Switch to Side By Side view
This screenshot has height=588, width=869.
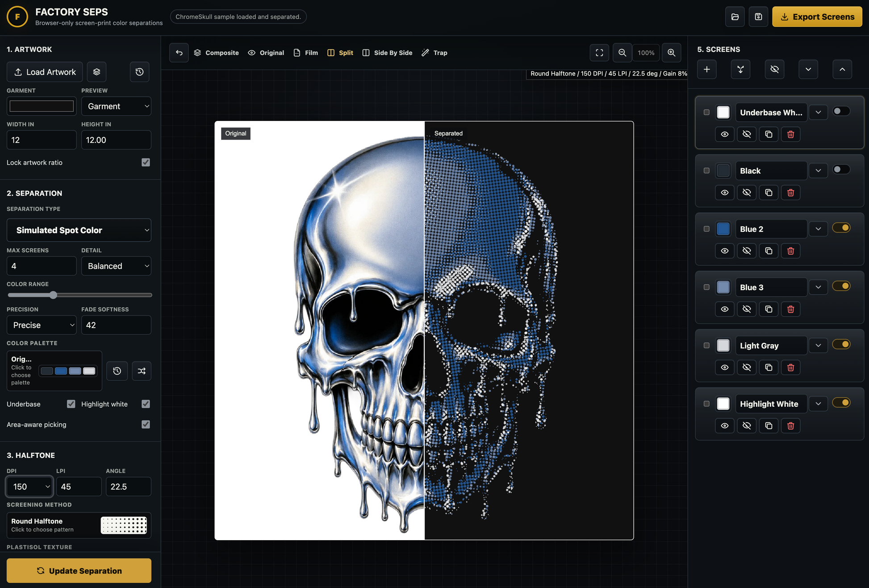[387, 53]
